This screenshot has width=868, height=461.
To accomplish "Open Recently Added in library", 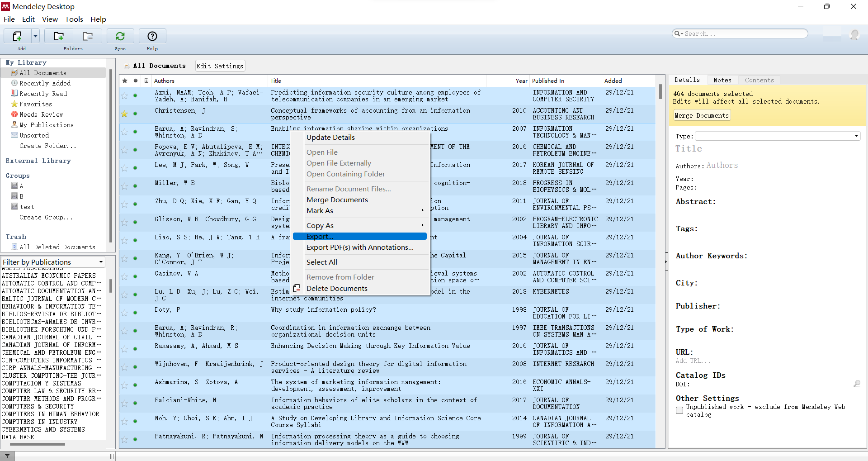I will tap(45, 83).
